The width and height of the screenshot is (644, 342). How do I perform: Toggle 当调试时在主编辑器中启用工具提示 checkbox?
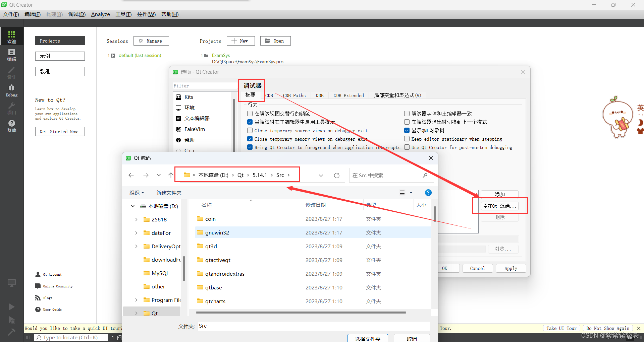pos(250,122)
